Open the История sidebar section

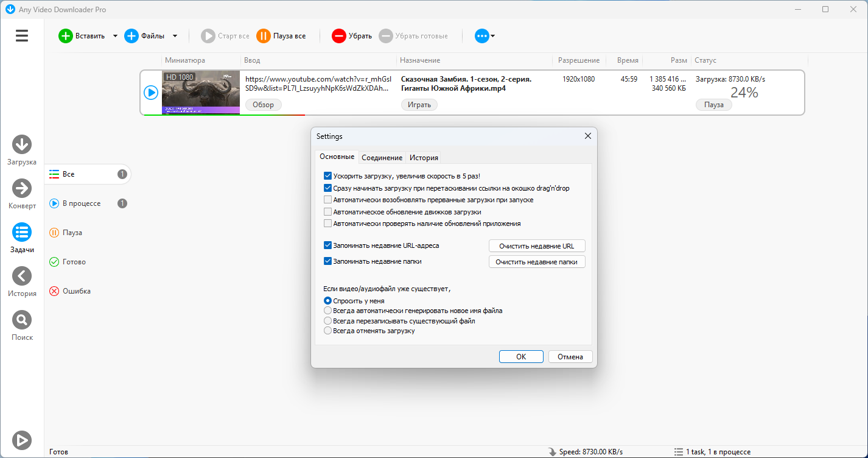click(x=22, y=277)
